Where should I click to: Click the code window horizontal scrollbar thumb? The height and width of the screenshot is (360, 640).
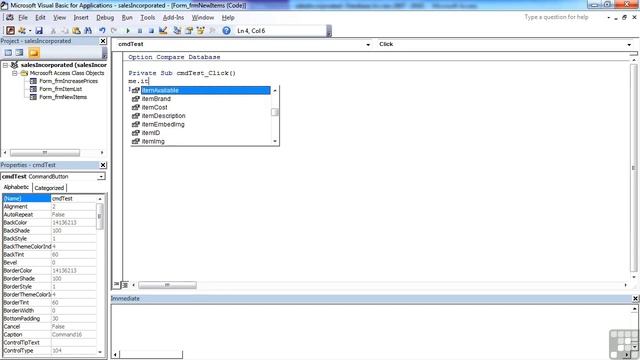click(x=167, y=285)
